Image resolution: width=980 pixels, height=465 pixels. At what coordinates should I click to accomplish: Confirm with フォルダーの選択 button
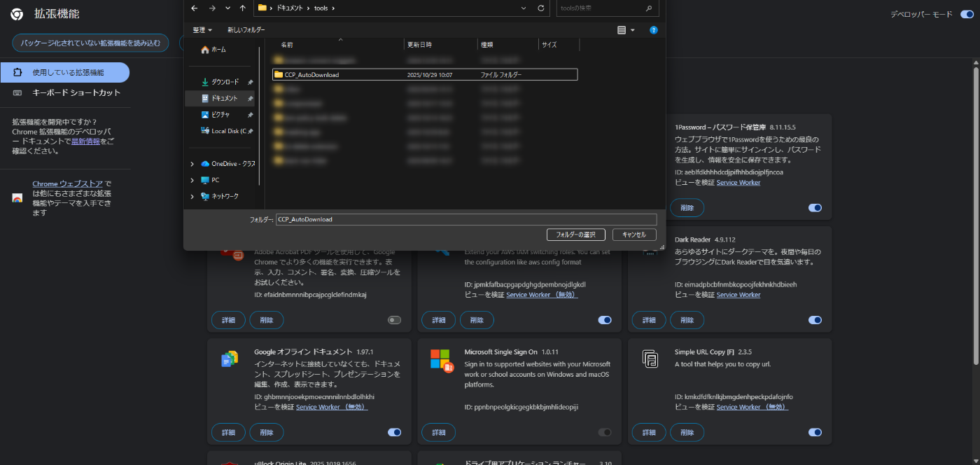coord(575,235)
